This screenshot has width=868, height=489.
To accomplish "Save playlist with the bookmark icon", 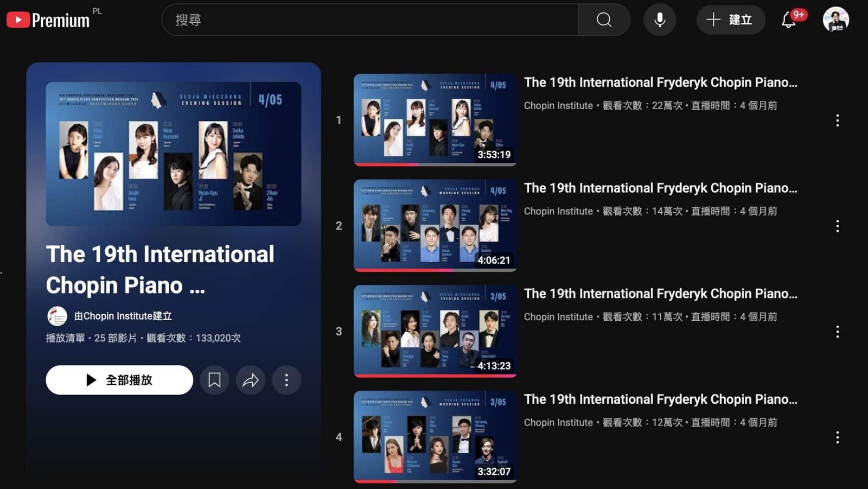I will pos(214,380).
